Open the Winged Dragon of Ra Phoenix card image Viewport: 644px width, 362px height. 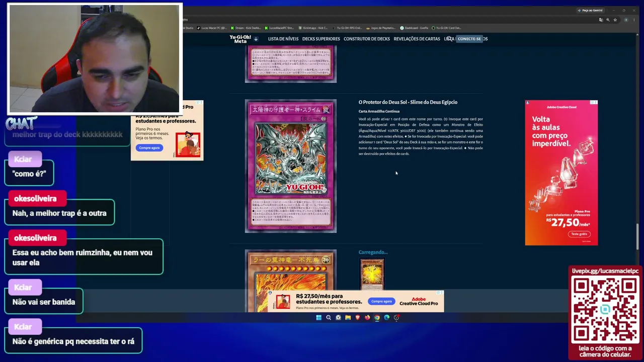[x=291, y=281]
